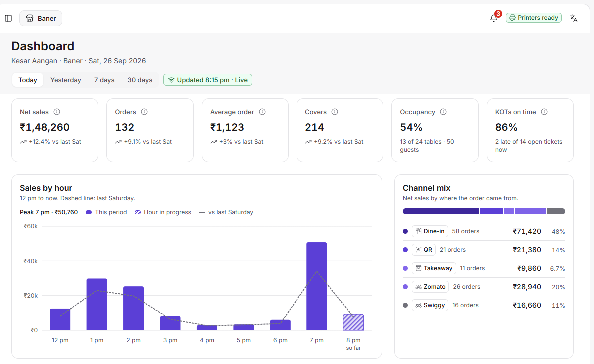Switch to the 7 days tab
The width and height of the screenshot is (594, 364).
[104, 80]
